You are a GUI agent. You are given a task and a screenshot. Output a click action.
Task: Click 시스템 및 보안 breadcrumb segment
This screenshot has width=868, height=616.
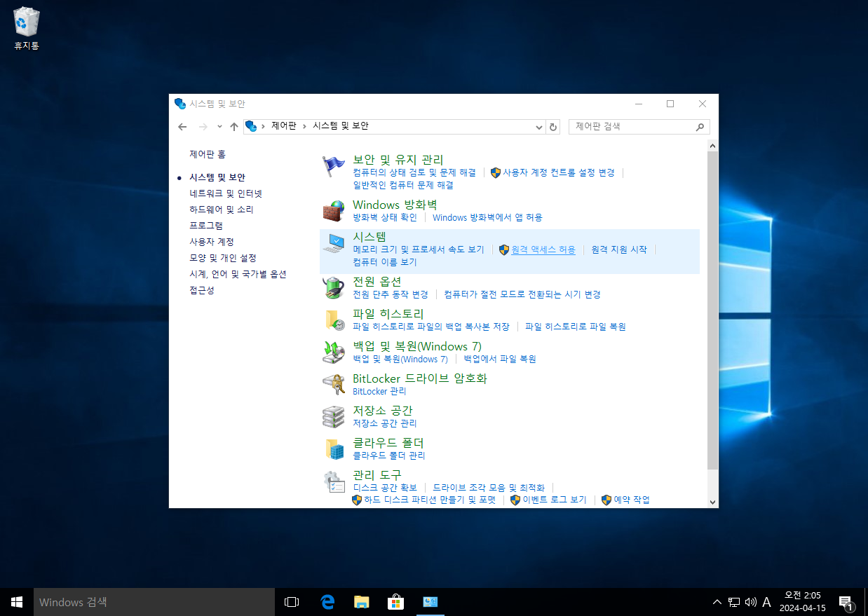tap(340, 126)
